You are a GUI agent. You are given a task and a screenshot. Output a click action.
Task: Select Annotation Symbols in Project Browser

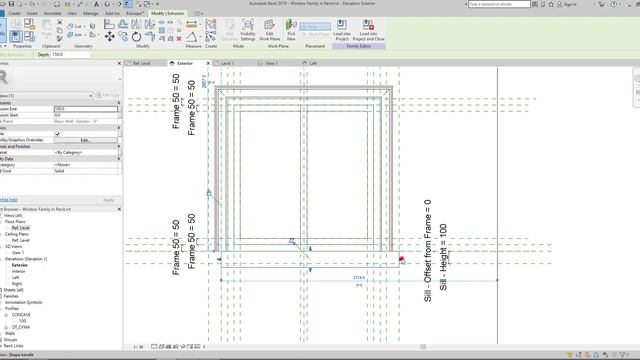(23, 302)
